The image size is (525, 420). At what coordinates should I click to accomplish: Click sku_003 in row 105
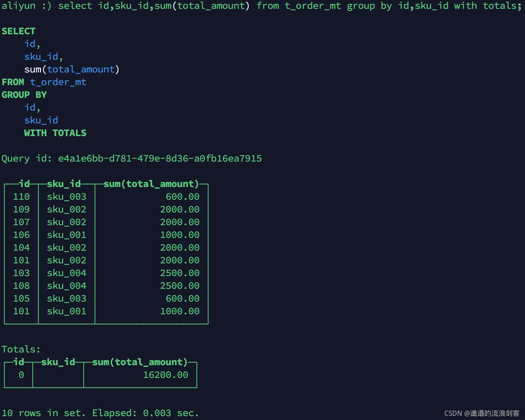click(x=67, y=298)
